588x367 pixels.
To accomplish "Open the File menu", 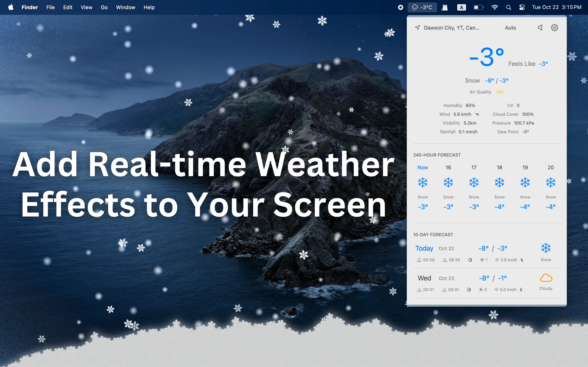I will pos(50,7).
